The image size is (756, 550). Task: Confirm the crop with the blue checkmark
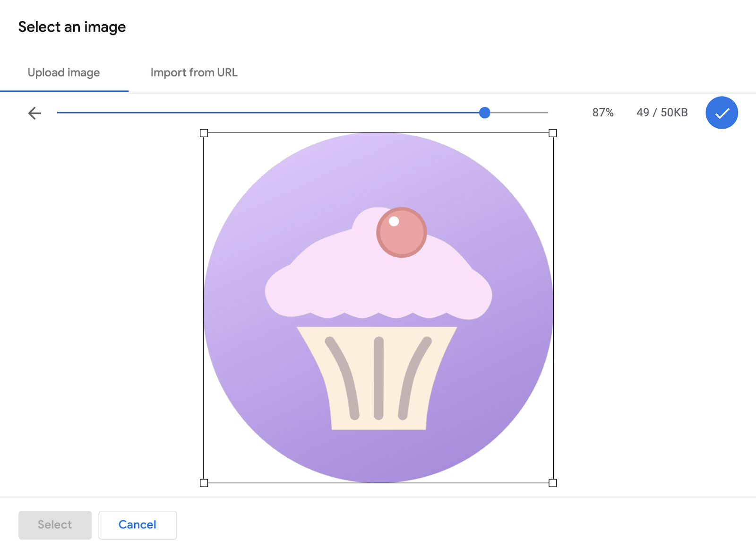point(722,113)
